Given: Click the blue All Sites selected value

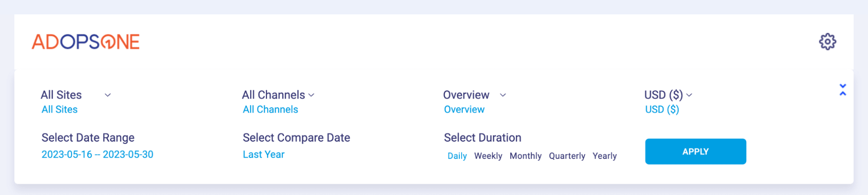Looking at the screenshot, I should pyautogui.click(x=59, y=109).
